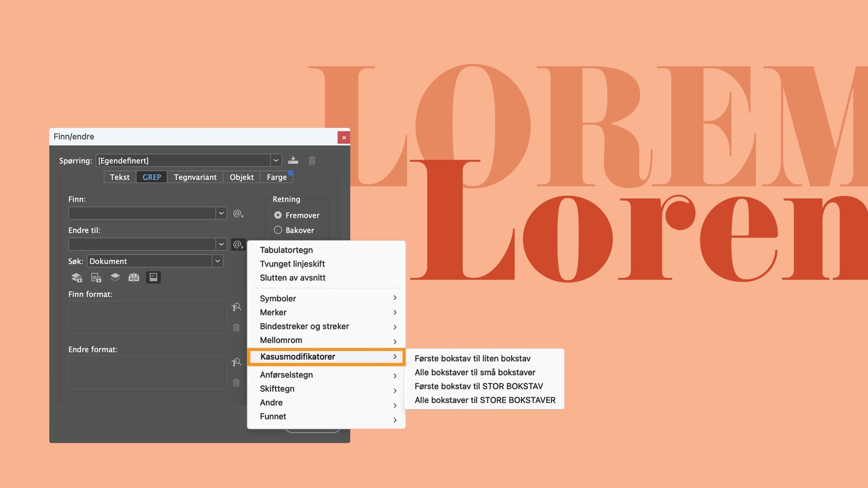This screenshot has height=488, width=868.
Task: Open the Søk Dokument scope dropdown
Action: (217, 261)
